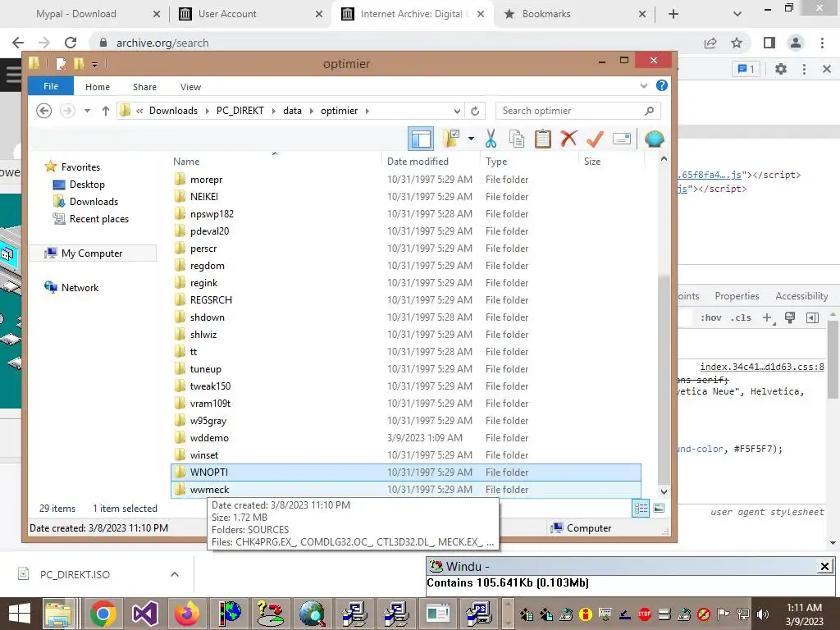Viewport: 840px width, 630px height.
Task: Toggle the navigation pane layout button
Action: tap(421, 139)
